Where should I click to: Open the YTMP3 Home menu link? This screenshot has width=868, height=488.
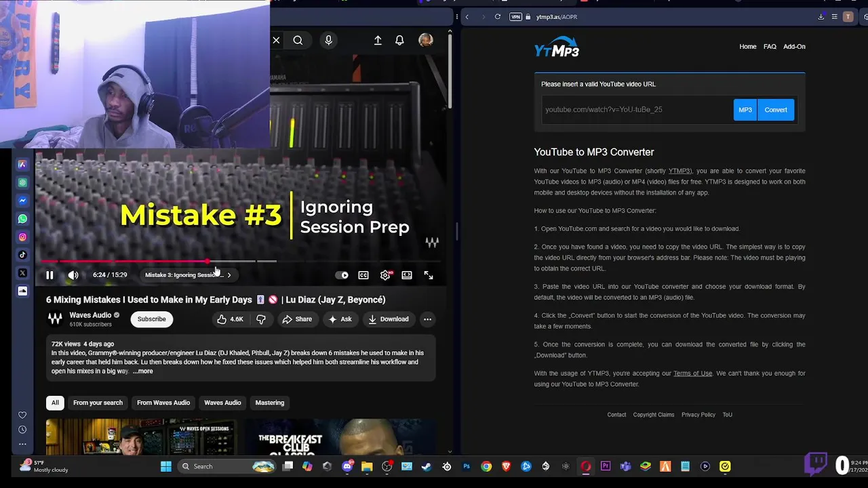(x=748, y=47)
